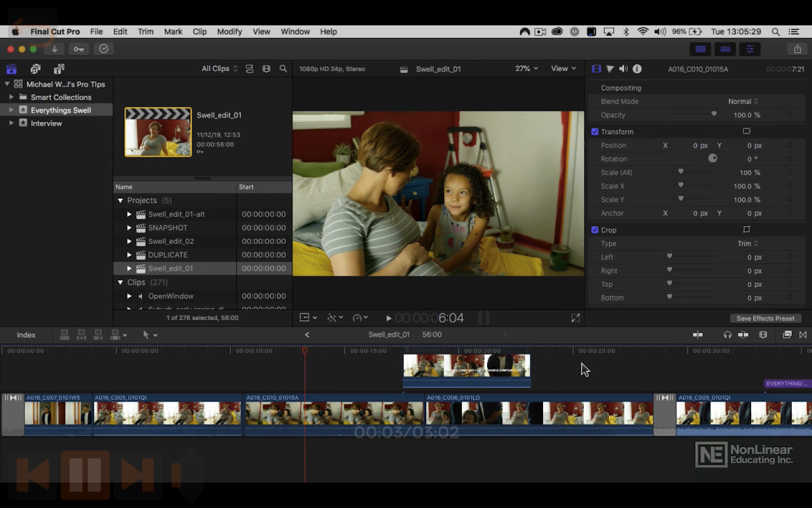The width and height of the screenshot is (812, 508).
Task: Open the Modify menu
Action: (229, 32)
